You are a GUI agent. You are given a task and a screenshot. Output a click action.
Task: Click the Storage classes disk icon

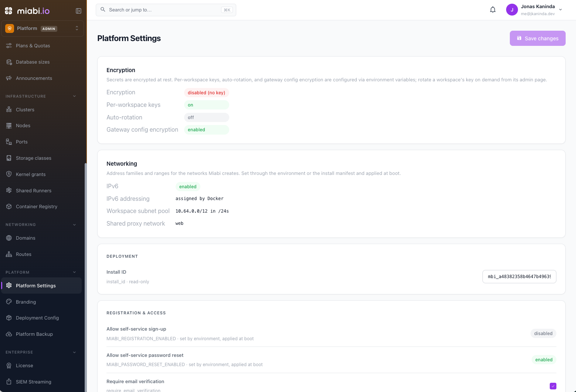(x=9, y=158)
